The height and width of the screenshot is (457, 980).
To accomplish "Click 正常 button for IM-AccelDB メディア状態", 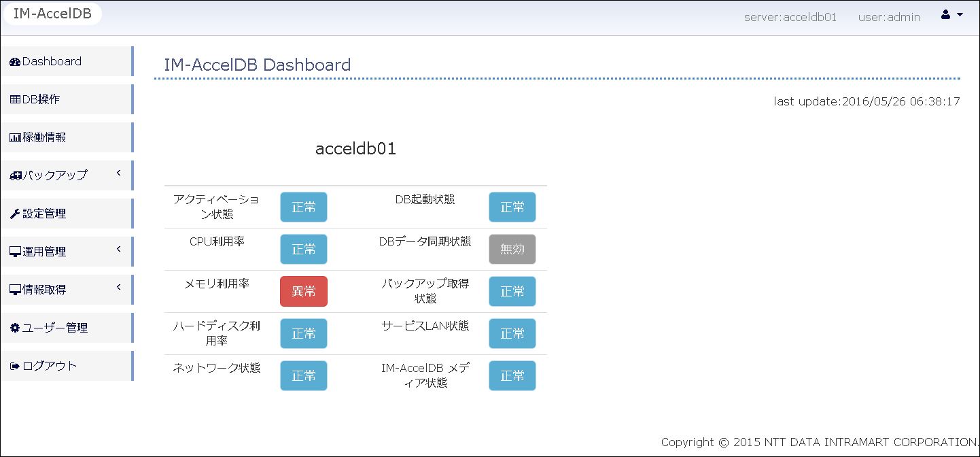I will pos(512,376).
